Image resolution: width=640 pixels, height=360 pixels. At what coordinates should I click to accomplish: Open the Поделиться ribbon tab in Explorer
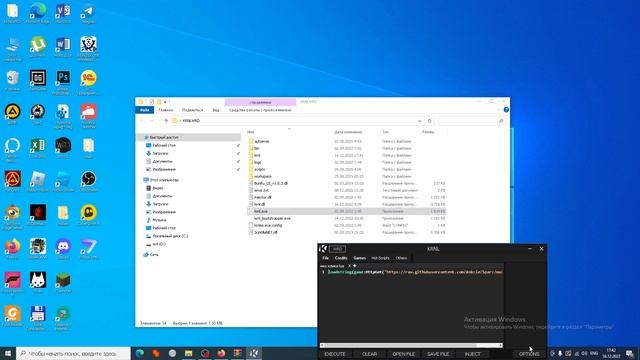pos(192,110)
